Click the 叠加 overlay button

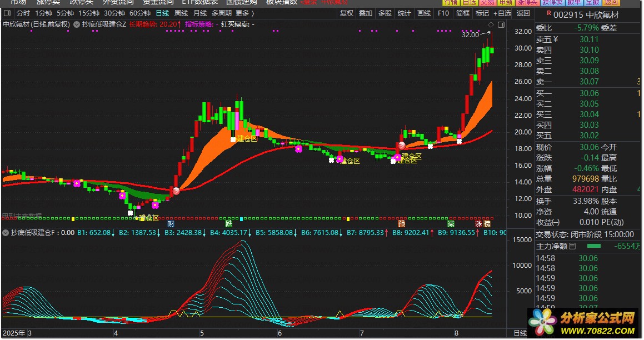coord(366,13)
